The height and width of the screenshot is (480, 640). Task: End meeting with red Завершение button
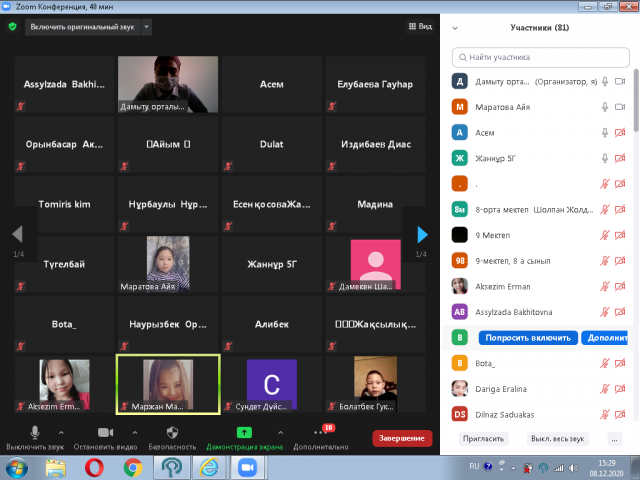402,438
